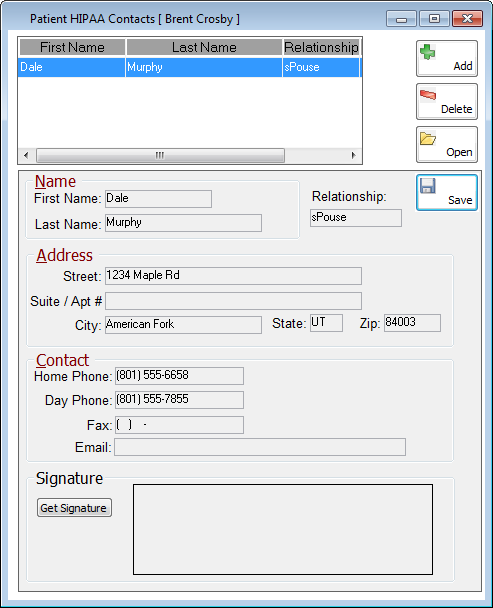Click the Home Phone input field
493x608 pixels.
[179, 376]
